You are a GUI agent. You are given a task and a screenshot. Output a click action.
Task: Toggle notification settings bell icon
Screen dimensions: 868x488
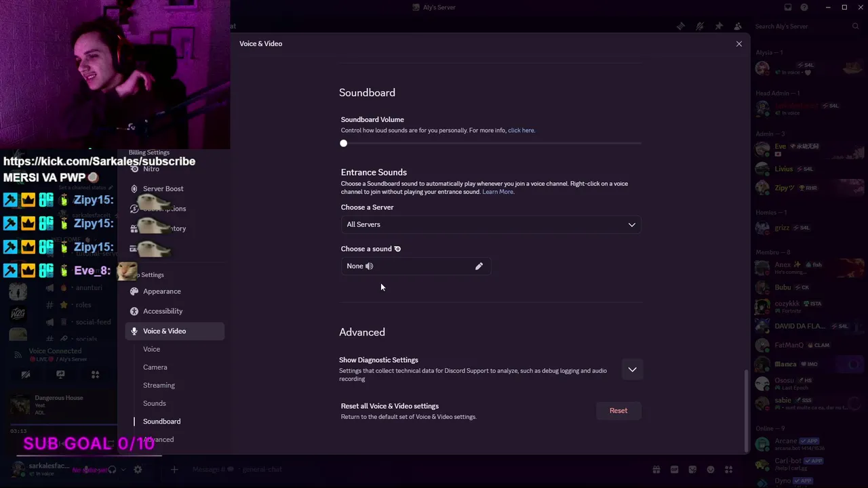click(x=700, y=26)
